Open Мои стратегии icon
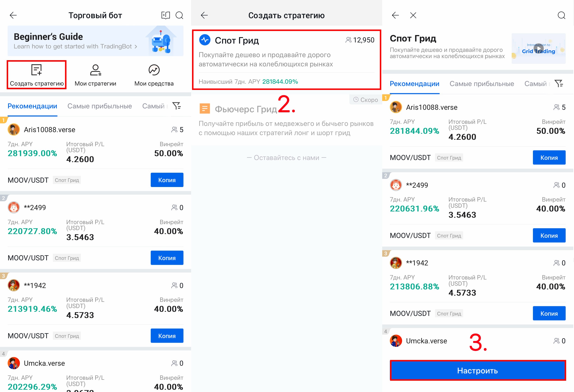 pyautogui.click(x=95, y=70)
